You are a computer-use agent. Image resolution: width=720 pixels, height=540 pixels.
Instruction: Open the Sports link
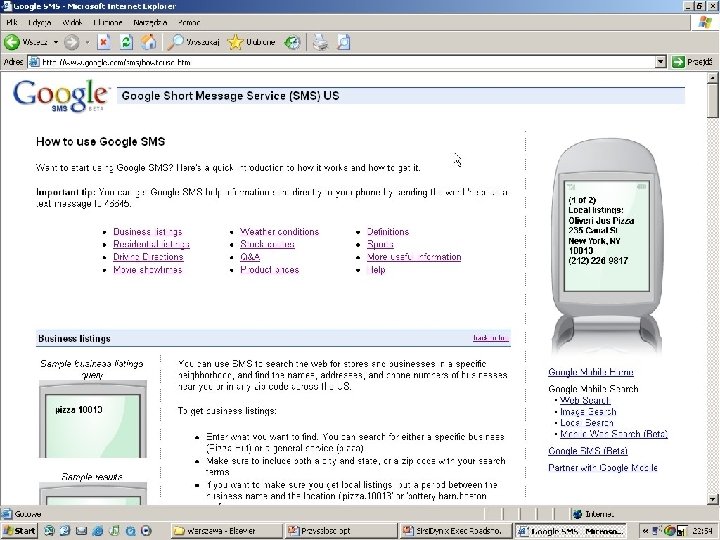tap(380, 244)
